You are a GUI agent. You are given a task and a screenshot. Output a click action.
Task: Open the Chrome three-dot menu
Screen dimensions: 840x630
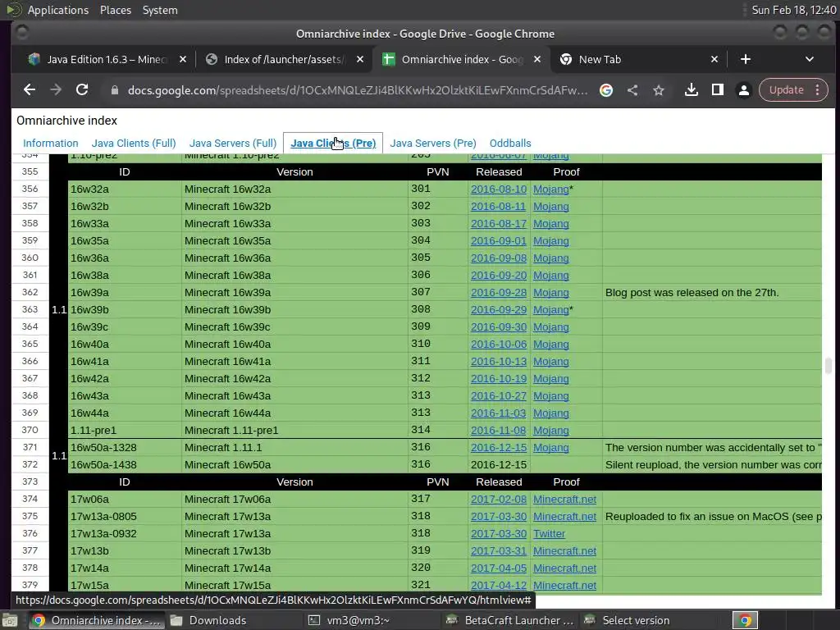818,90
